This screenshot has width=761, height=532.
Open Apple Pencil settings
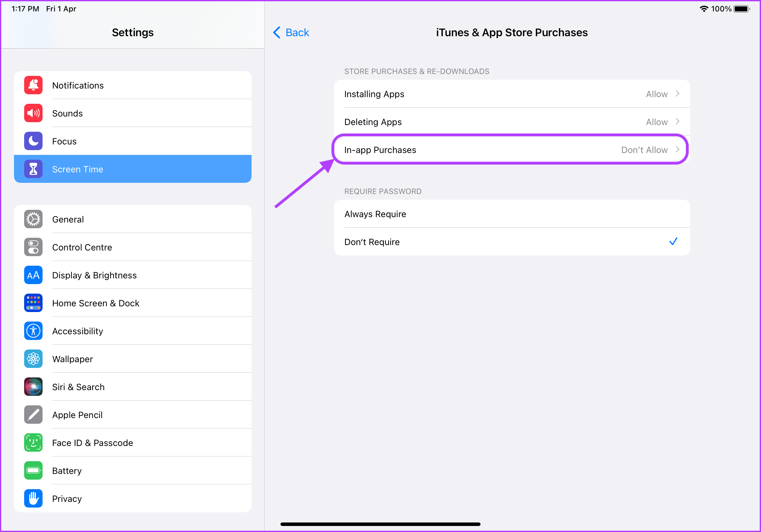pos(132,415)
